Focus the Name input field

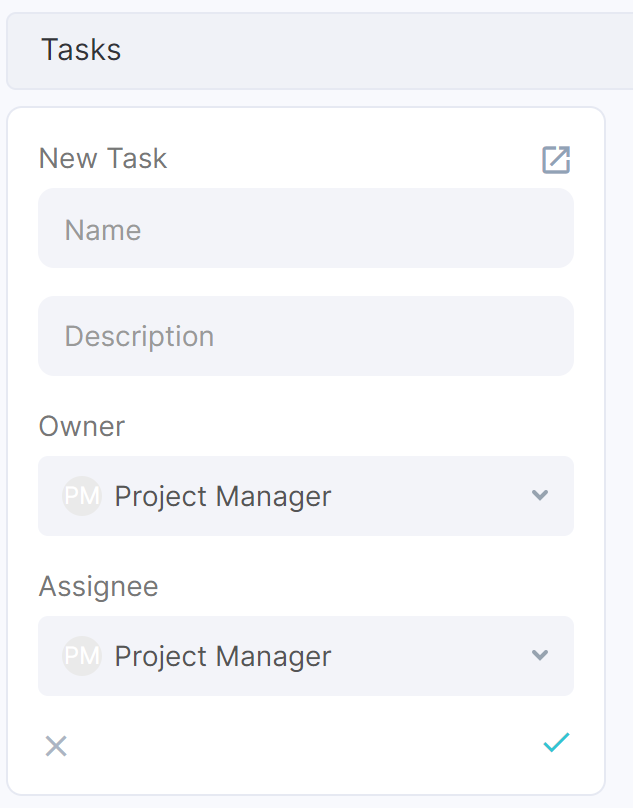(306, 228)
